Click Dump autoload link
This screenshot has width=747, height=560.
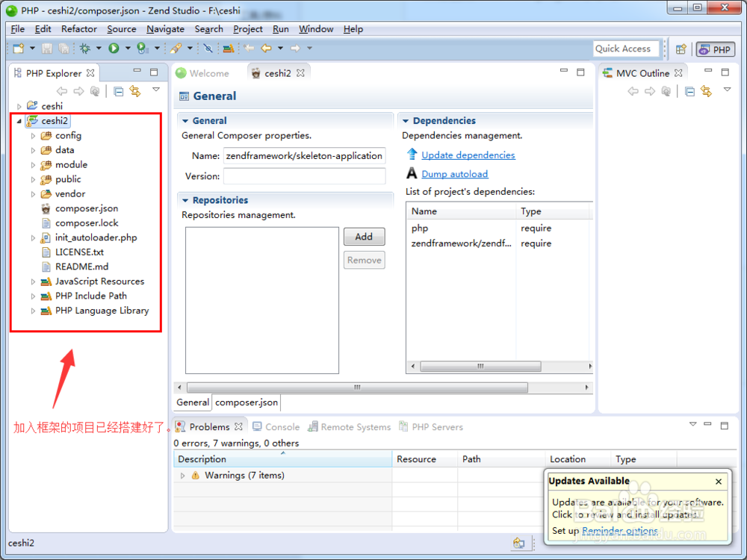[454, 174]
